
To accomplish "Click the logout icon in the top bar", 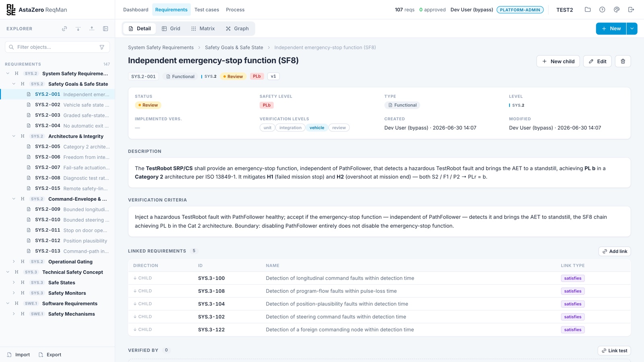I will [631, 10].
